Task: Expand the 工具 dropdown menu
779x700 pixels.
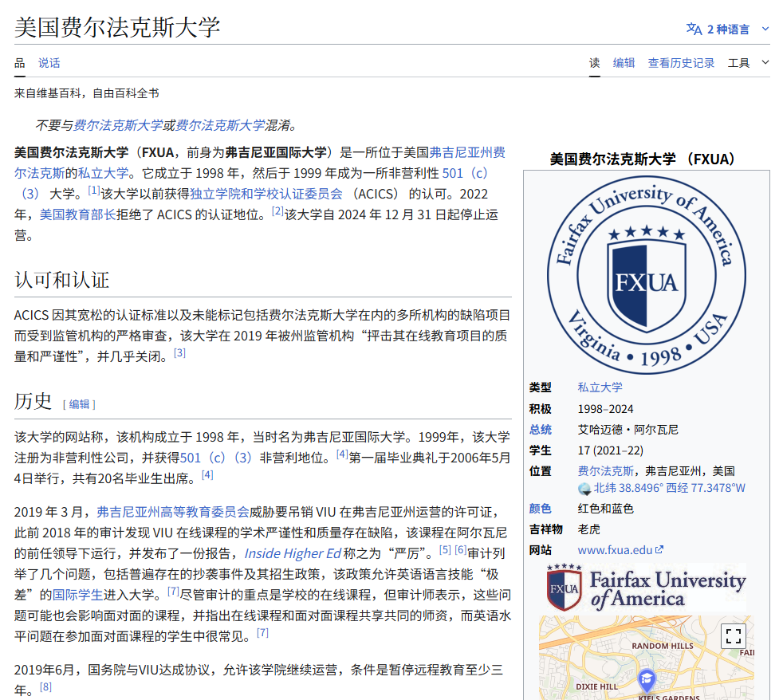Action: click(740, 61)
